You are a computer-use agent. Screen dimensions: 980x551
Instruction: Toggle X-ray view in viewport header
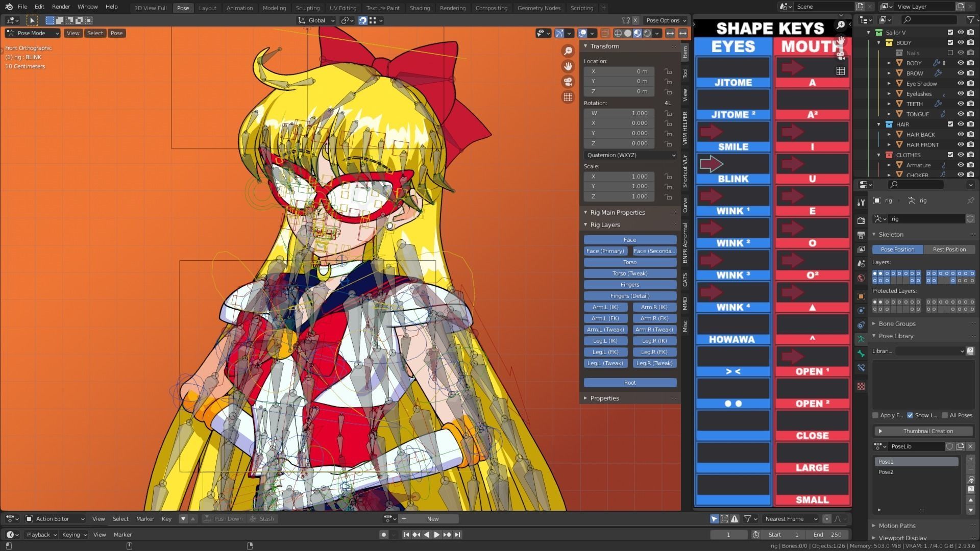click(x=605, y=33)
